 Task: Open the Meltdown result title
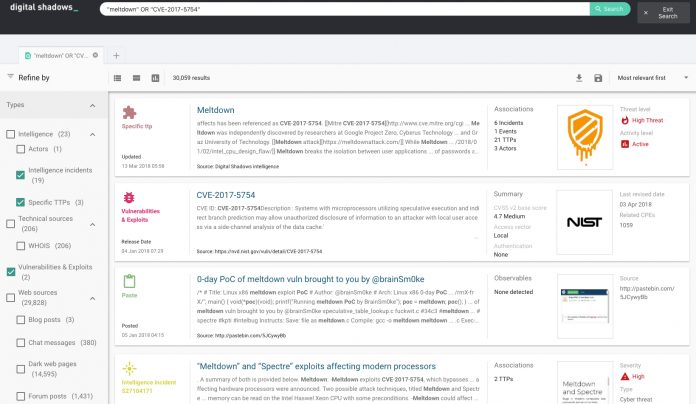(215, 110)
